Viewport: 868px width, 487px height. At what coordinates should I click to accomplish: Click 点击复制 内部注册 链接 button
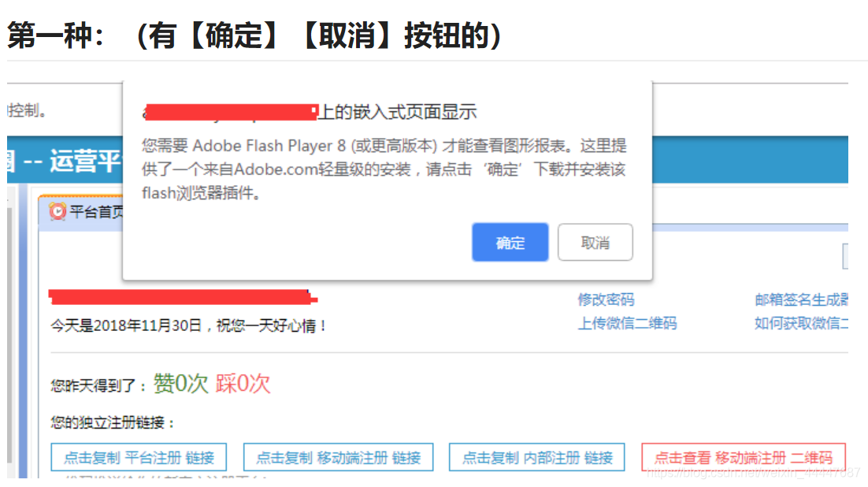point(537,457)
